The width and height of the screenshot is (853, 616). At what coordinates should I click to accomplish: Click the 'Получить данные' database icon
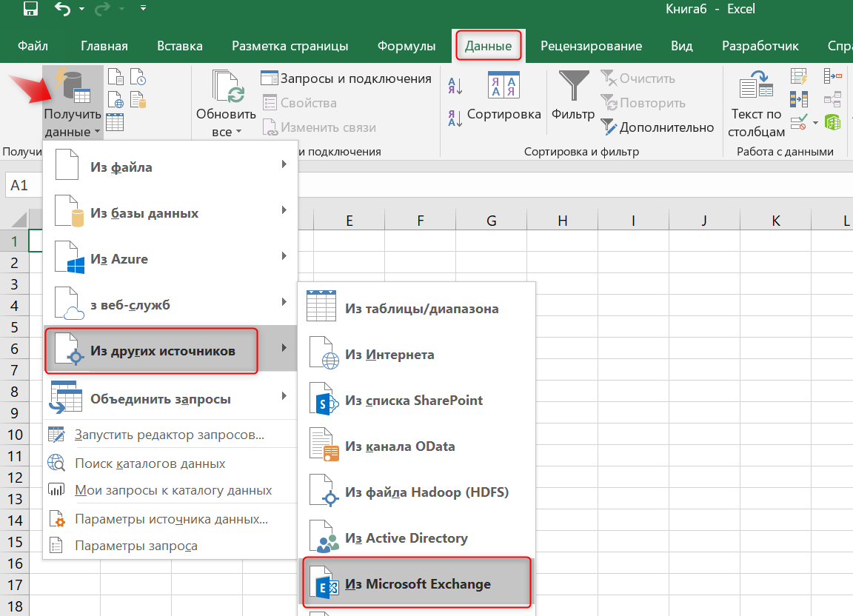(73, 85)
